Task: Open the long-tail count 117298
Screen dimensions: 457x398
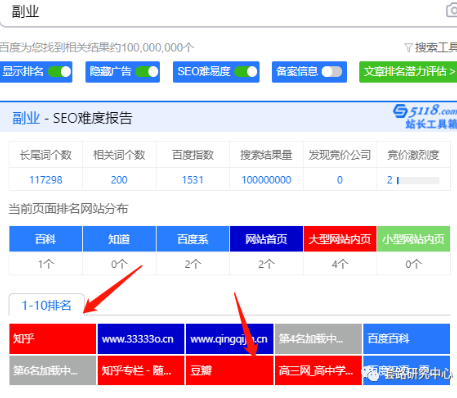Action: pos(46,180)
